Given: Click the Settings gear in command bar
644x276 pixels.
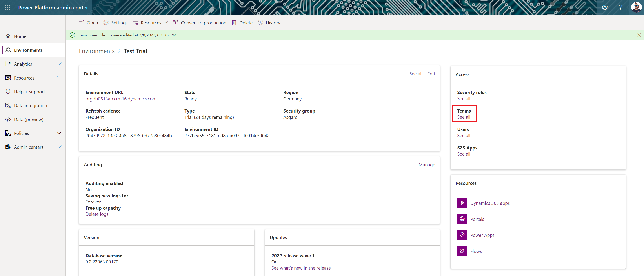Looking at the screenshot, I should 106,22.
